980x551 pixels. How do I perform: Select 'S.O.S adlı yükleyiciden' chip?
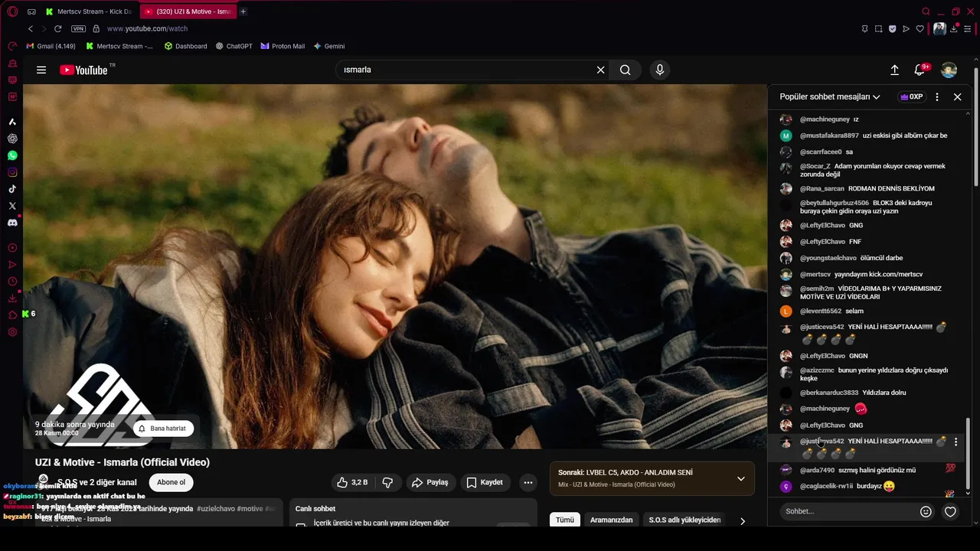click(x=684, y=520)
